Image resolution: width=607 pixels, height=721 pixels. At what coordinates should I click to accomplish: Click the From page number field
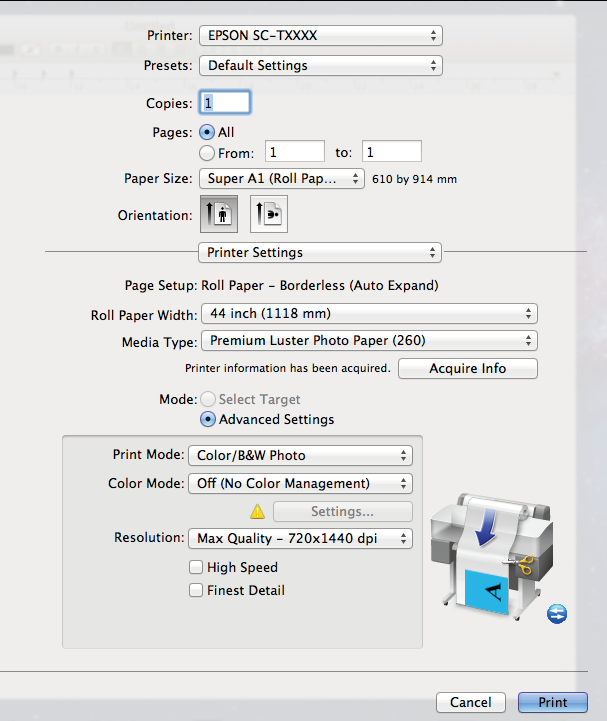[x=295, y=151]
